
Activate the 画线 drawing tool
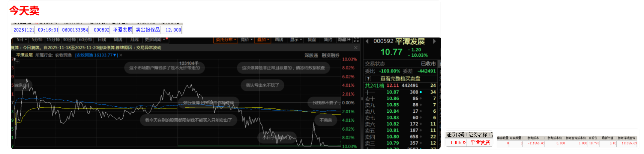tap(279, 40)
